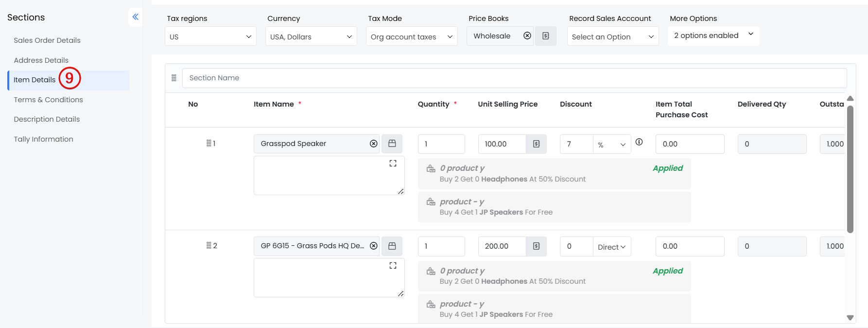Expand the Record Sales Account dropdown

pos(612,36)
